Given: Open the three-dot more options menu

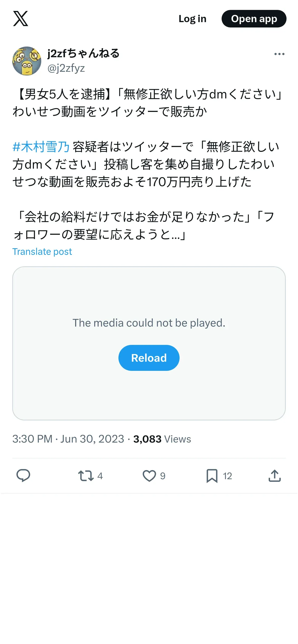Looking at the screenshot, I should (x=279, y=54).
